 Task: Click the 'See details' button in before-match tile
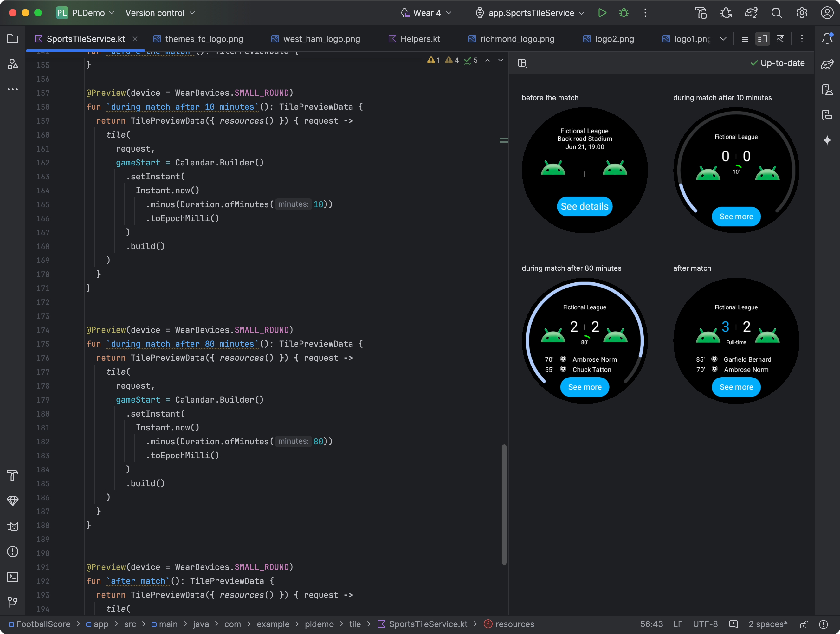[x=584, y=206]
